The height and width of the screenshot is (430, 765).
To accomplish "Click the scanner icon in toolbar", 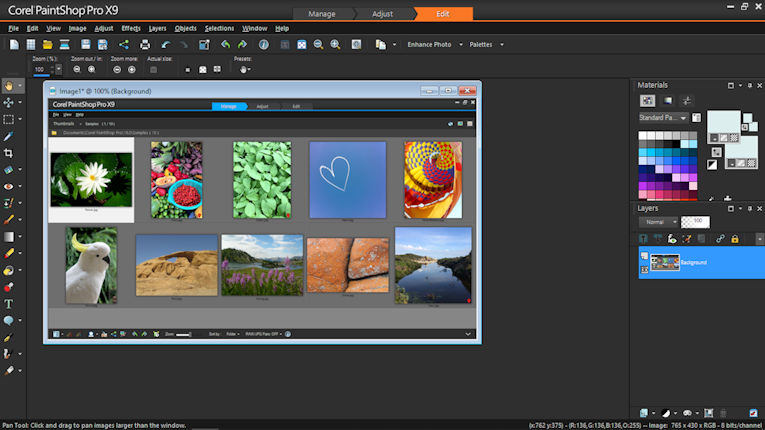I will 64,44.
